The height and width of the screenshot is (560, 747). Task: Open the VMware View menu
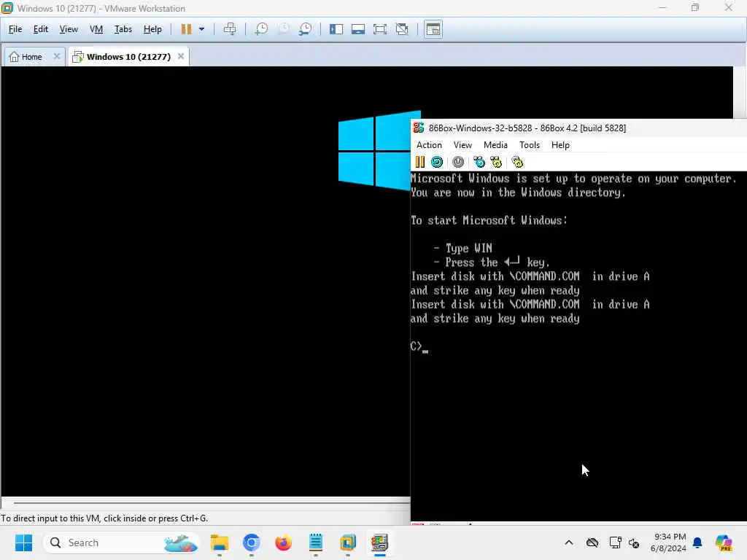[69, 29]
